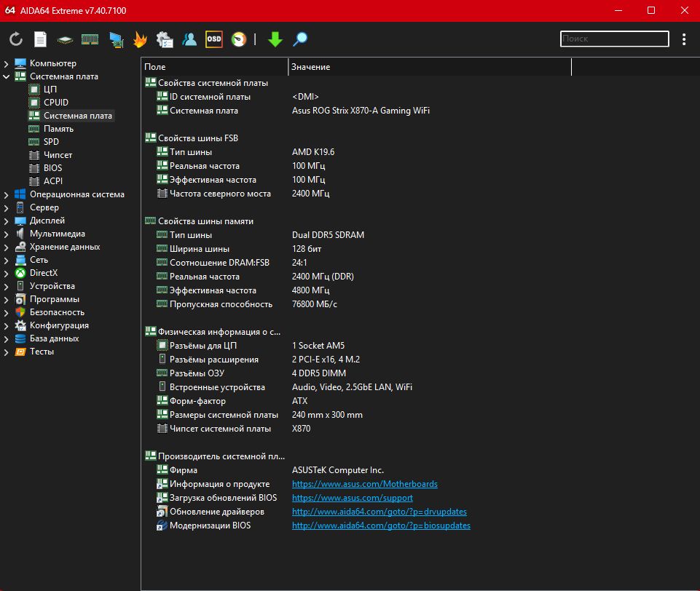Click the orange icon beside Тесты

click(20, 352)
